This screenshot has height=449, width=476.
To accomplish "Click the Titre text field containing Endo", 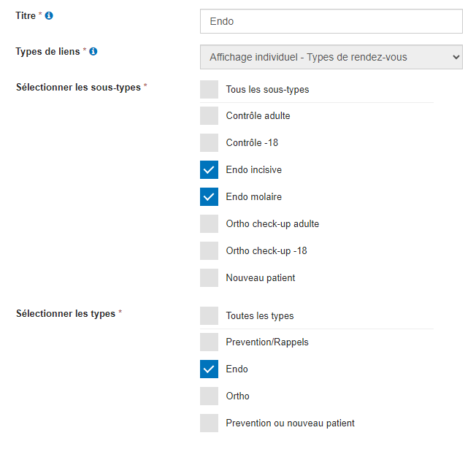I will (x=331, y=21).
